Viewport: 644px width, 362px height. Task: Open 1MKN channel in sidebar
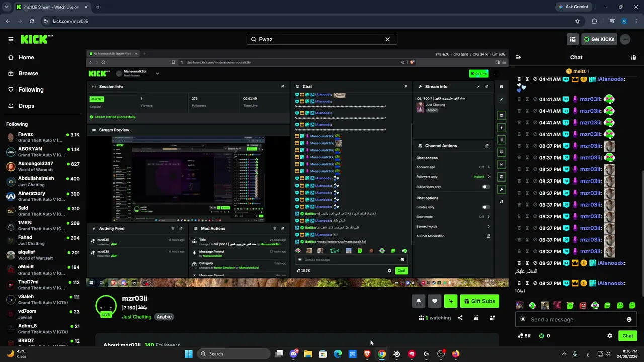click(x=43, y=226)
